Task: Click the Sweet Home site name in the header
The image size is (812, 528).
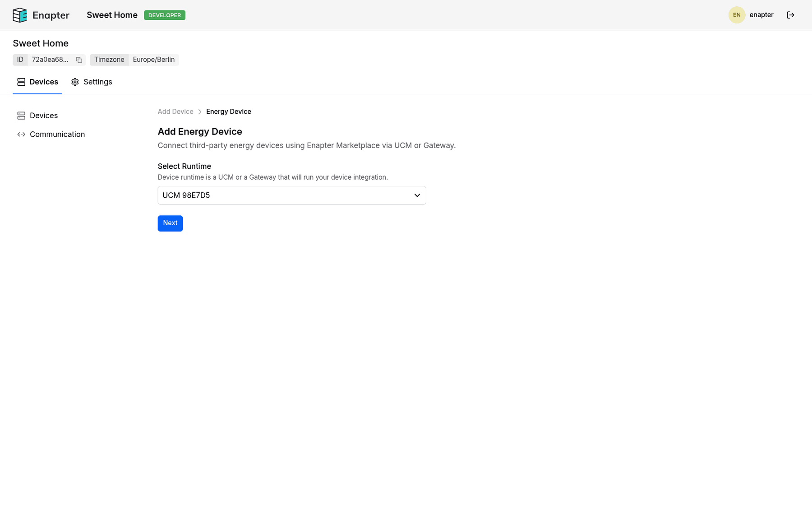Action: pyautogui.click(x=112, y=15)
